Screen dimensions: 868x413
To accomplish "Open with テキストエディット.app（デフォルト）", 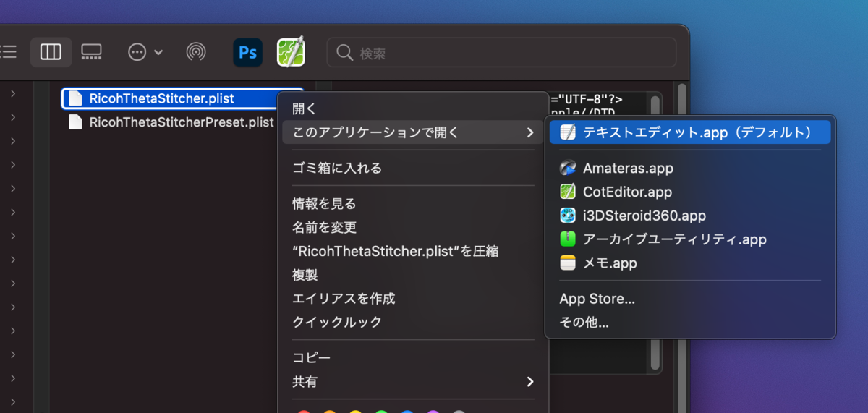I will point(690,132).
